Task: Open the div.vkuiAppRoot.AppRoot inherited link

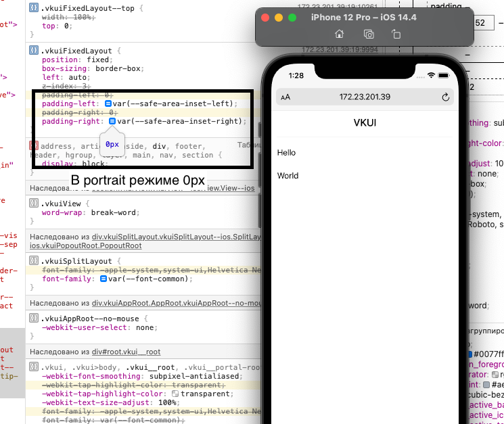Action: click(176, 303)
